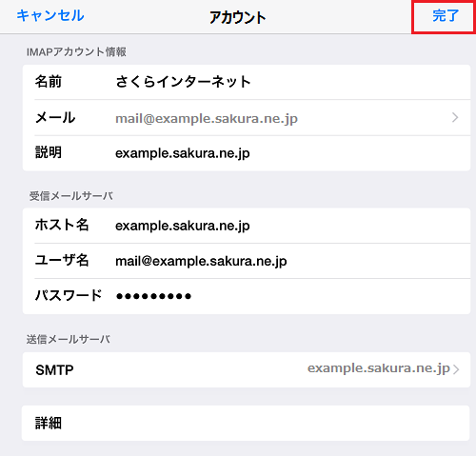The width and height of the screenshot is (476, 456).
Task: Open the chevron on the メール row
Action: (x=455, y=118)
